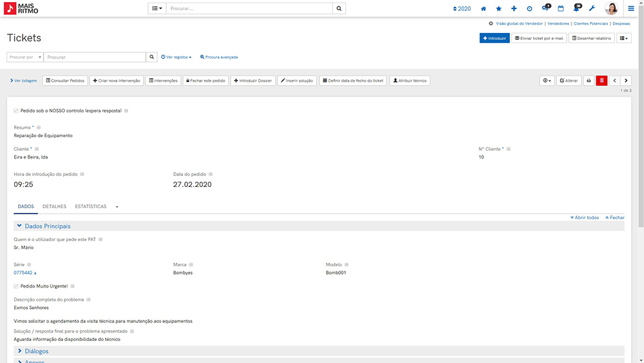This screenshot has width=644, height=363.
Task: Open the Mais Ritmo logo home
Action: (x=21, y=8)
